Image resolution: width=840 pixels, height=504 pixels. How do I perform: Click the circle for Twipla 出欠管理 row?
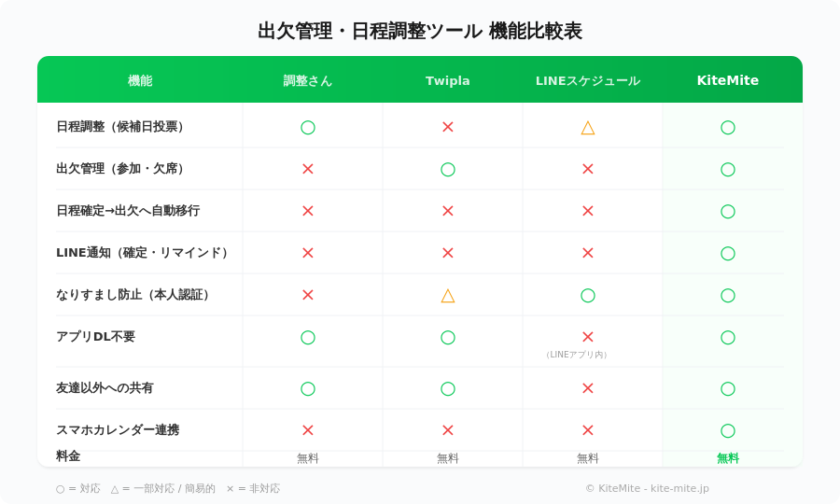(448, 169)
